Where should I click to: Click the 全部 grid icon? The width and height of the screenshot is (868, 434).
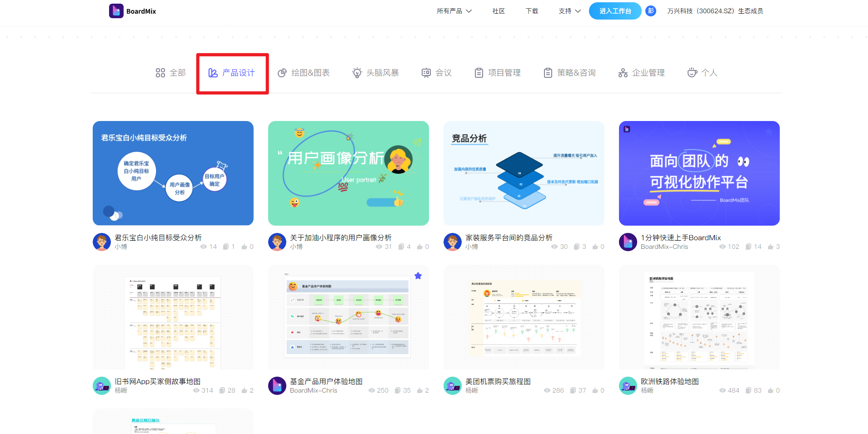point(160,73)
